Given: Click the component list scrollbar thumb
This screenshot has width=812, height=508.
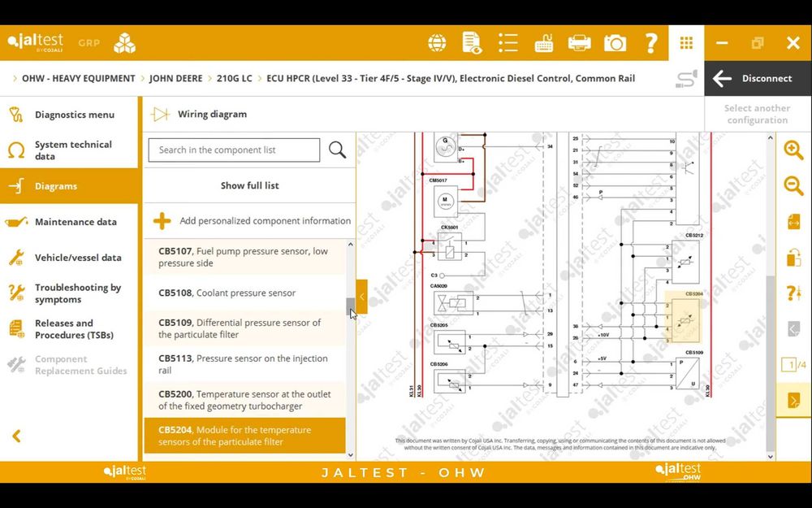Looking at the screenshot, I should pos(351,306).
